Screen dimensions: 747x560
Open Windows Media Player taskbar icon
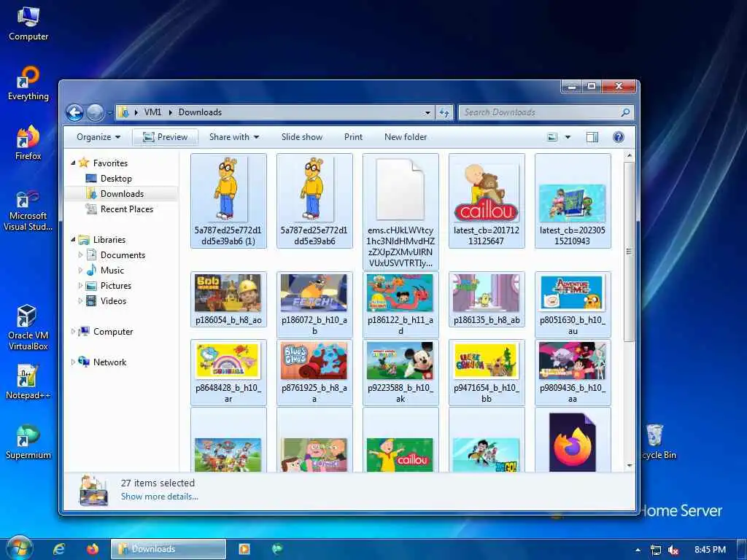[x=244, y=549]
